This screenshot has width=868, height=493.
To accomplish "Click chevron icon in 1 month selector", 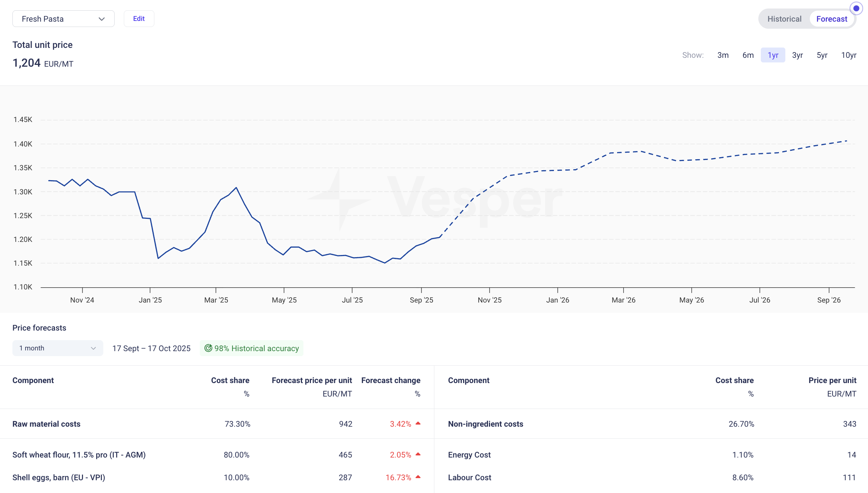I will (x=93, y=348).
